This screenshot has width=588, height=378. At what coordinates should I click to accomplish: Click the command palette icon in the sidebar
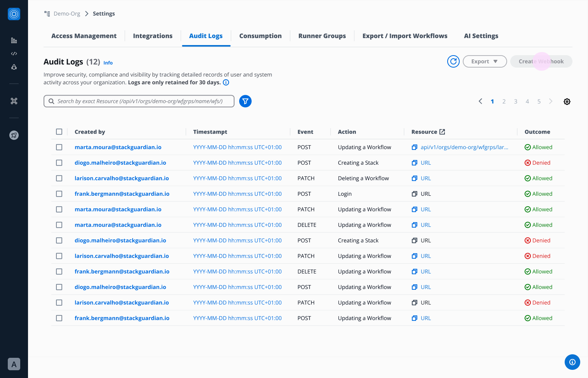[14, 101]
